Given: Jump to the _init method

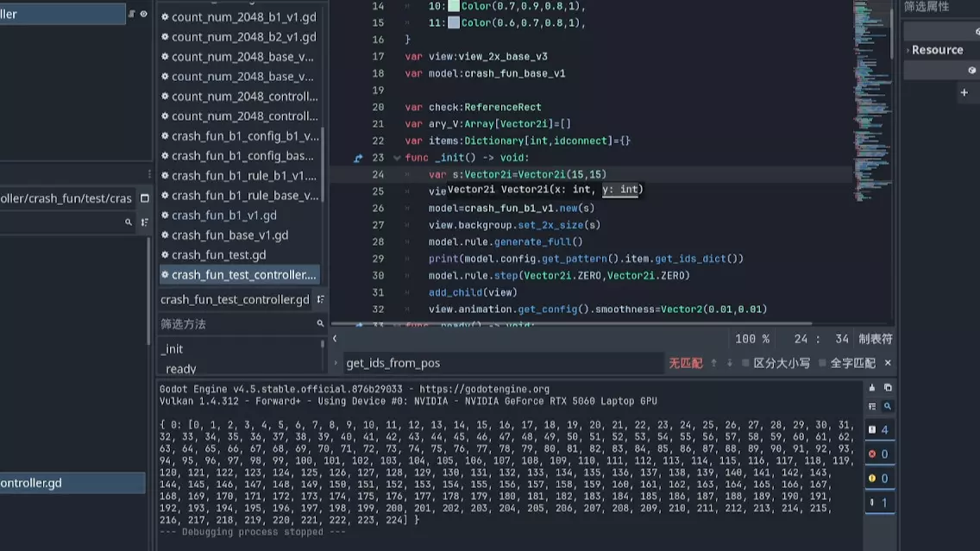Looking at the screenshot, I should 172,348.
